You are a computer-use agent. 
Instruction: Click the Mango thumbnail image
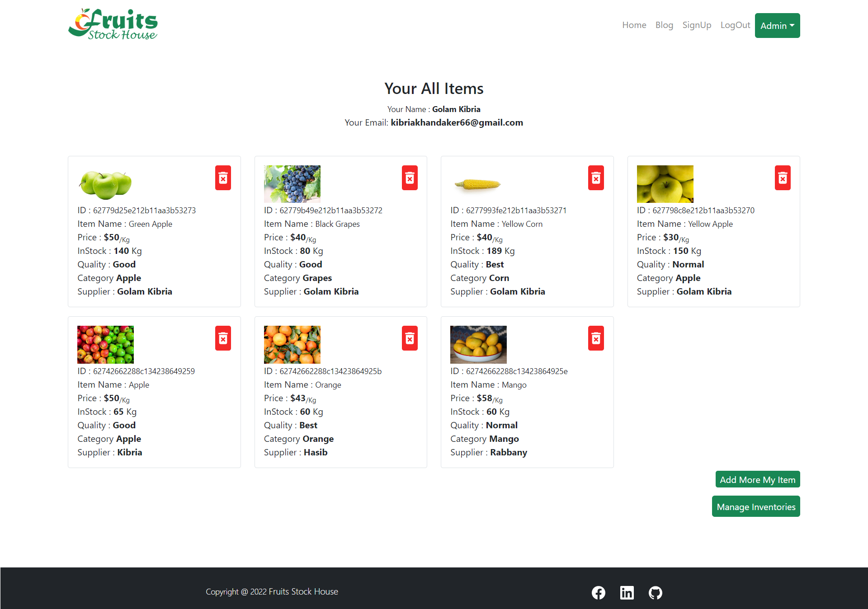[x=478, y=345]
